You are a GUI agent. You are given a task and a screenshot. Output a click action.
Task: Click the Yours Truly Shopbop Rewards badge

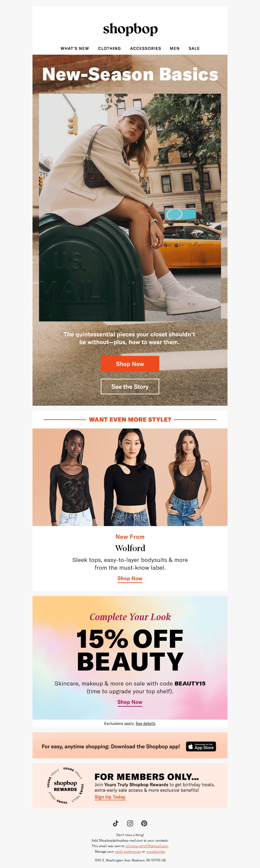[x=65, y=785]
